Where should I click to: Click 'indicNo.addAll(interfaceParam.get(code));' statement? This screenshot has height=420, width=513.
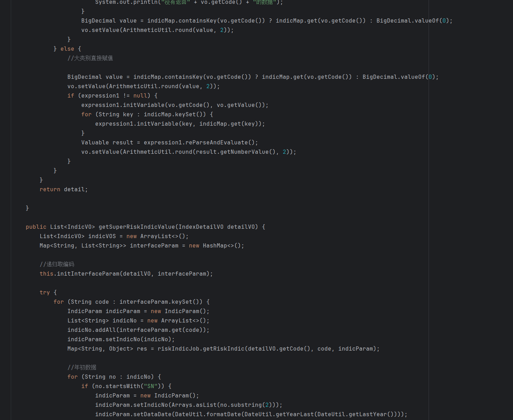pyautogui.click(x=139, y=330)
